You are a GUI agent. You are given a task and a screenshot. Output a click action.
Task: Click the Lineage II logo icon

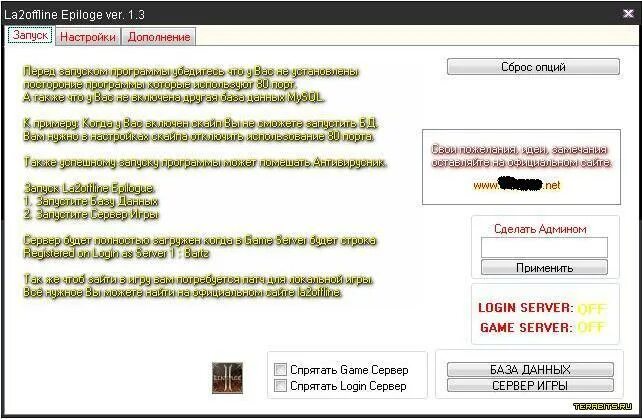[227, 378]
